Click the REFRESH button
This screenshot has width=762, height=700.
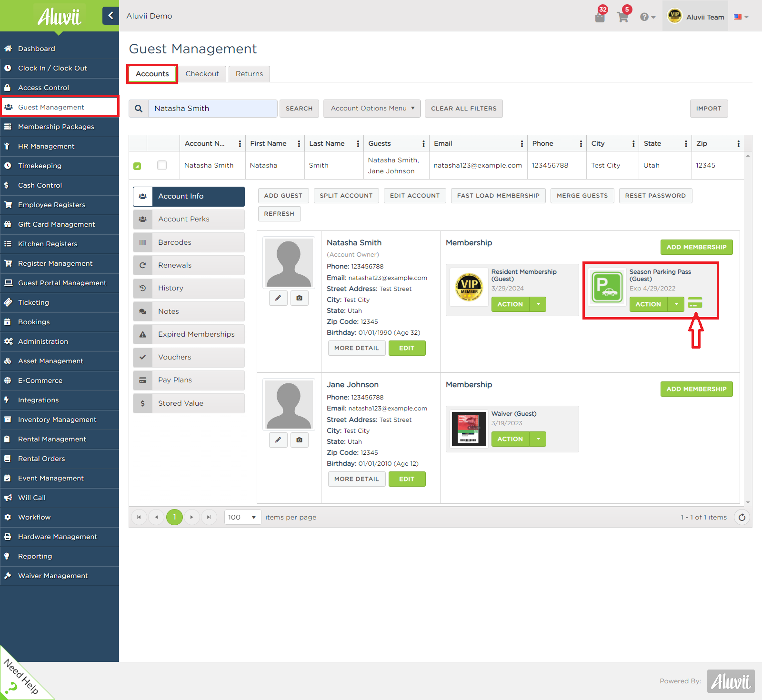[279, 214]
